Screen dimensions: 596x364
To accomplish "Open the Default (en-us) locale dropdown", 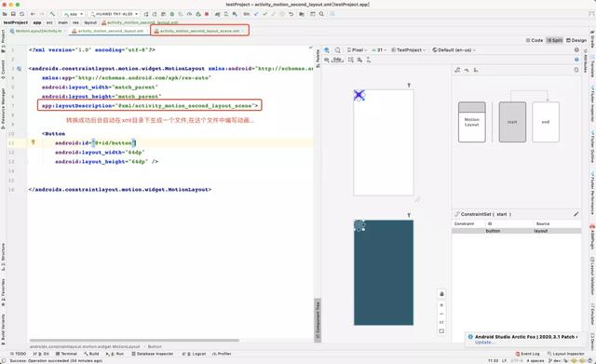I will 454,50.
